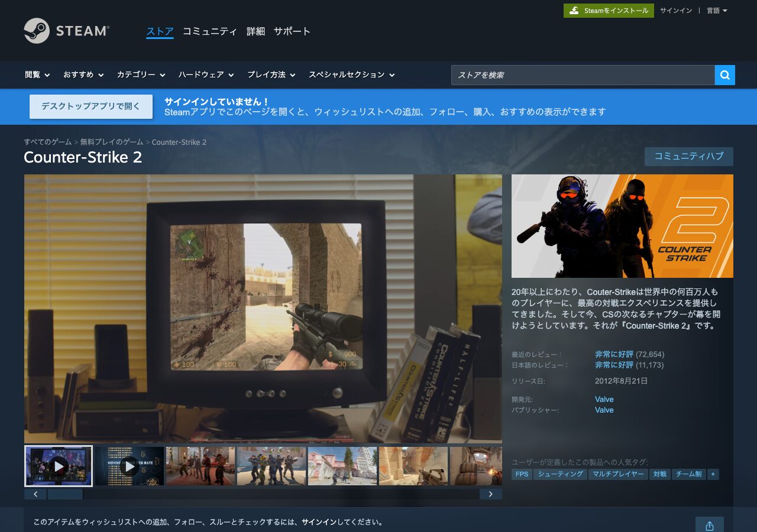Image resolution: width=757 pixels, height=532 pixels.
Task: Click the right arrow of thumbnail strip
Action: (490, 494)
